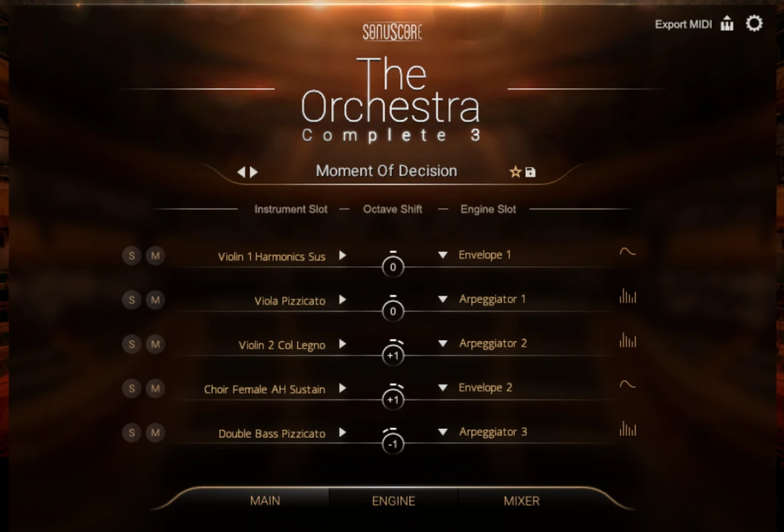This screenshot has width=784, height=532.
Task: Save preset using the floppy disk icon
Action: (530, 173)
